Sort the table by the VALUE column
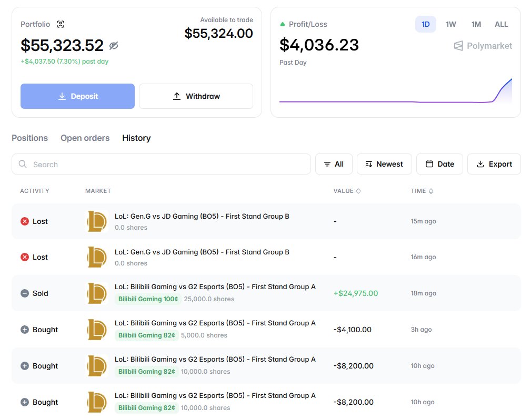Viewport: 531px width, 420px height. [x=347, y=191]
